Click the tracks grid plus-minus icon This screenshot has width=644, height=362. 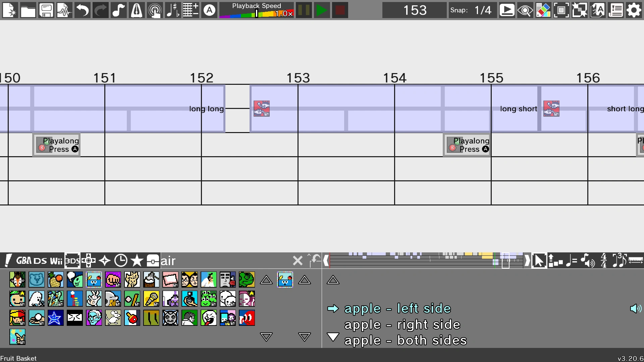click(x=191, y=10)
